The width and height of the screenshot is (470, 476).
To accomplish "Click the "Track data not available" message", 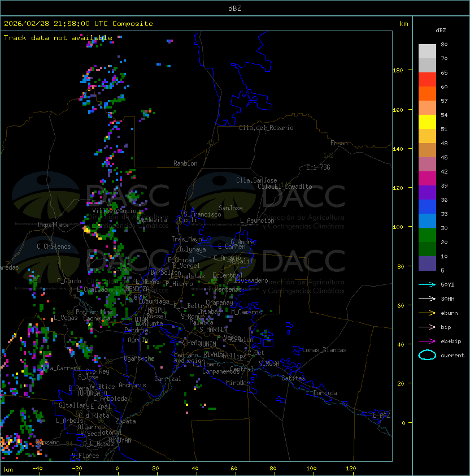I will pos(58,38).
